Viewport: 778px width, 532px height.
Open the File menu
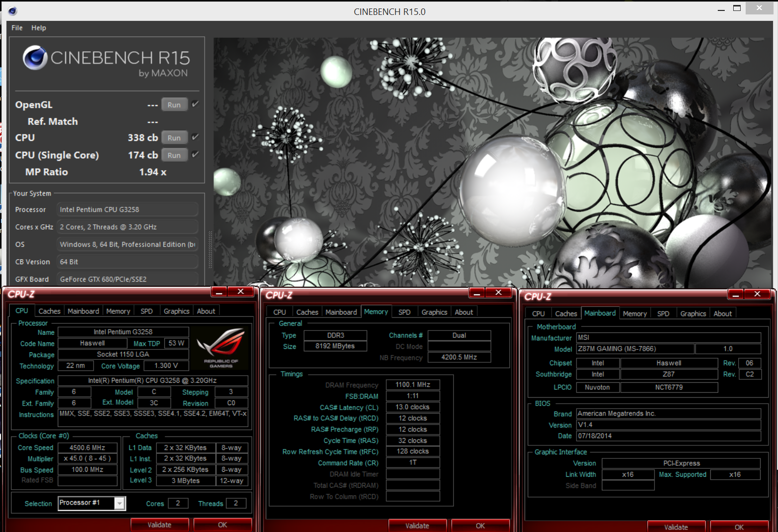click(x=17, y=28)
